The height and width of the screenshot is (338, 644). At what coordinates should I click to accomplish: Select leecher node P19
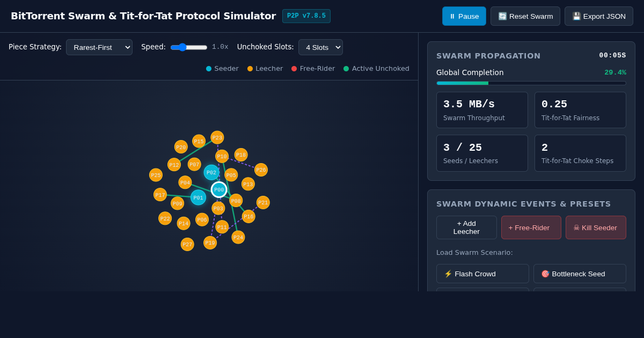210,243
